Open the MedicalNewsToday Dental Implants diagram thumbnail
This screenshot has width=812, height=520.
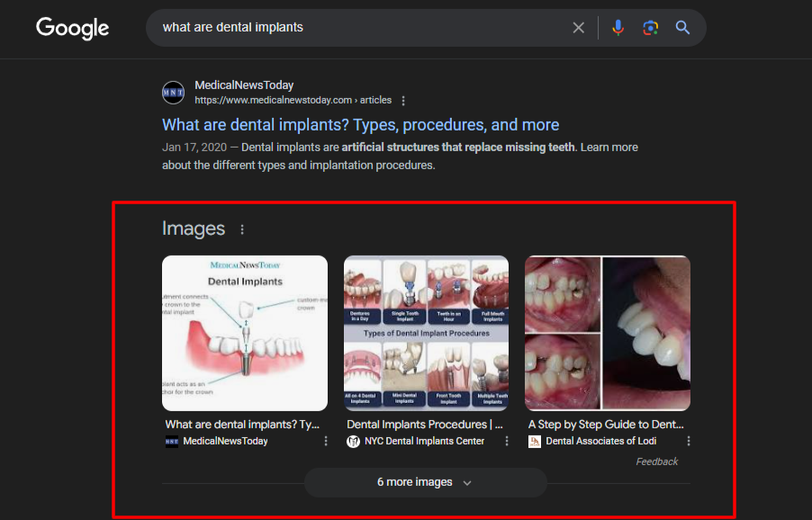pos(245,333)
